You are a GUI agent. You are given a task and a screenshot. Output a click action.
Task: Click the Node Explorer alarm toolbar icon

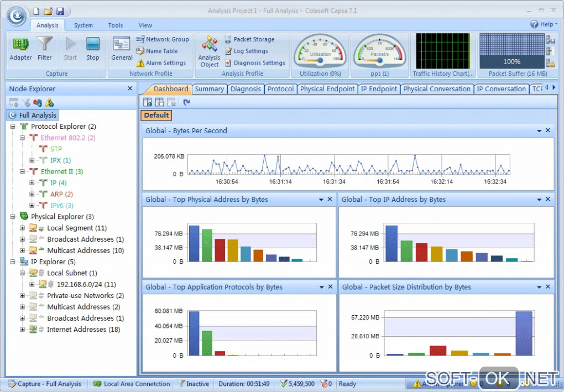click(49, 103)
